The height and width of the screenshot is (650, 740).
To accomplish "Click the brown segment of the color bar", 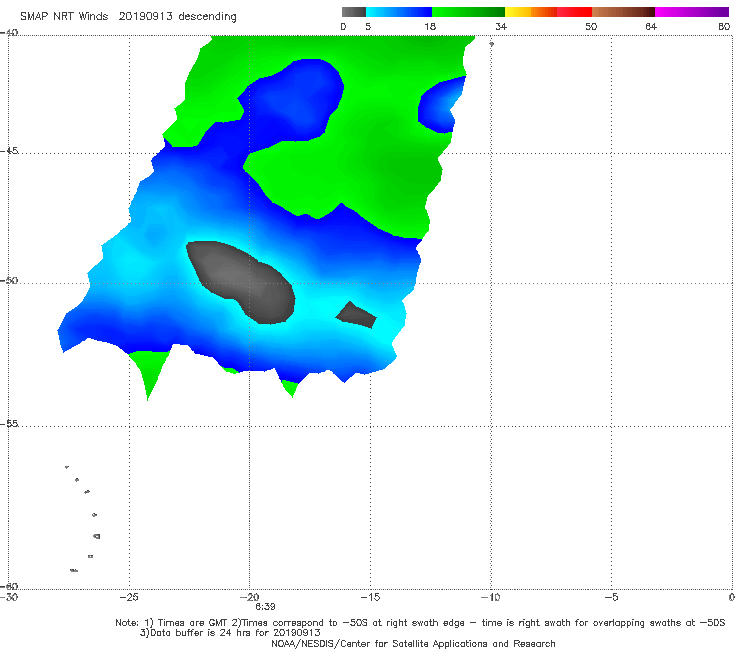I will point(623,12).
